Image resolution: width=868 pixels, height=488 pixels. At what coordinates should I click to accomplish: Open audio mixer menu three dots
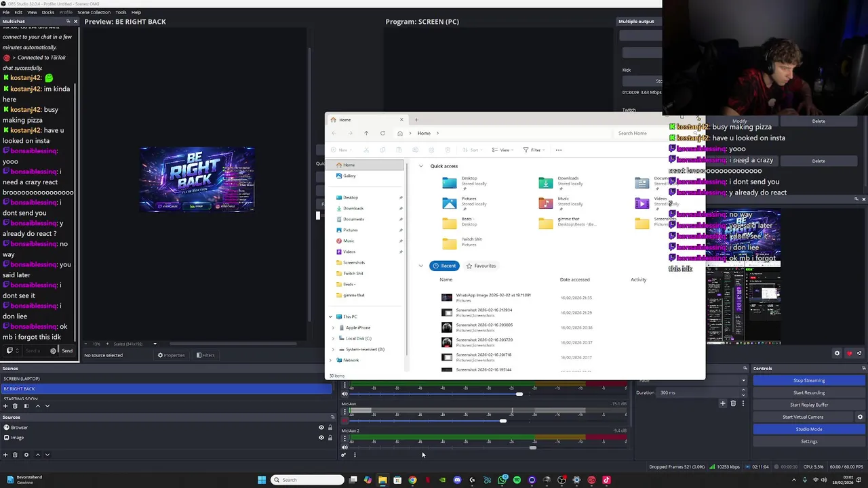[x=355, y=455]
